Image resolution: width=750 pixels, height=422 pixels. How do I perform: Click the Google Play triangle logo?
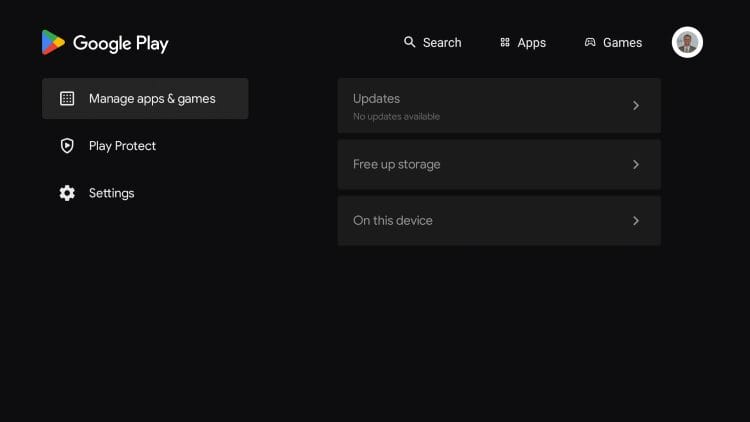[x=53, y=42]
